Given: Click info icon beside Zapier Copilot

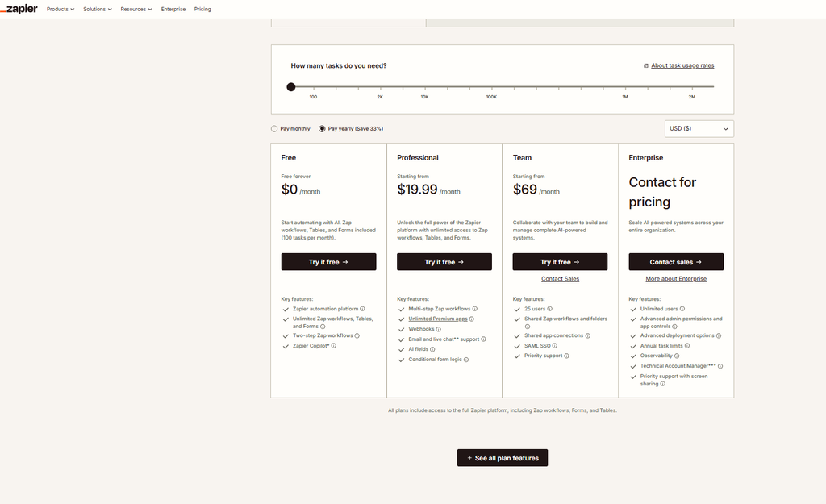Looking at the screenshot, I should [x=333, y=346].
